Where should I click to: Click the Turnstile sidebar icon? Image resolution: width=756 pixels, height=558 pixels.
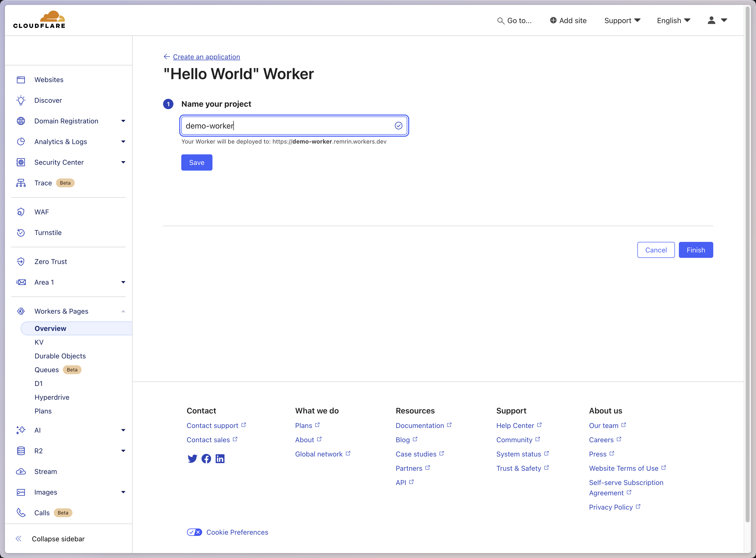coord(21,232)
